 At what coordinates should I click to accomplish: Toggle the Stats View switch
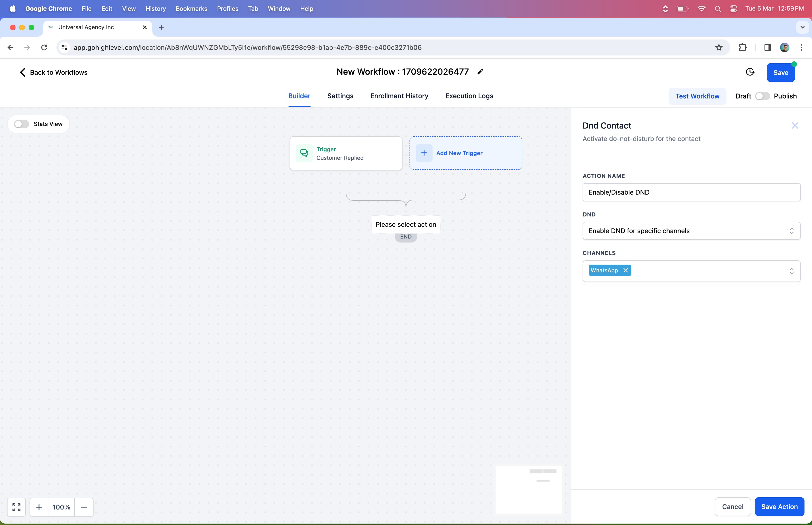21,124
